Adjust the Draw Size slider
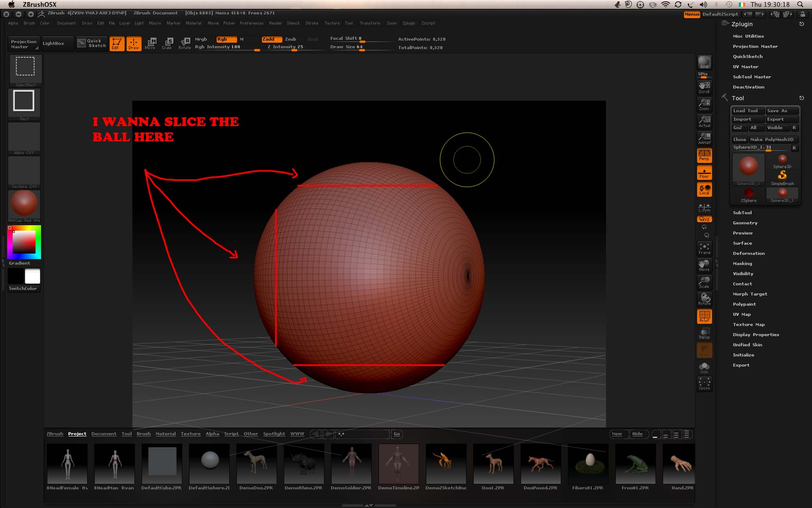The image size is (812, 508). pos(362,50)
